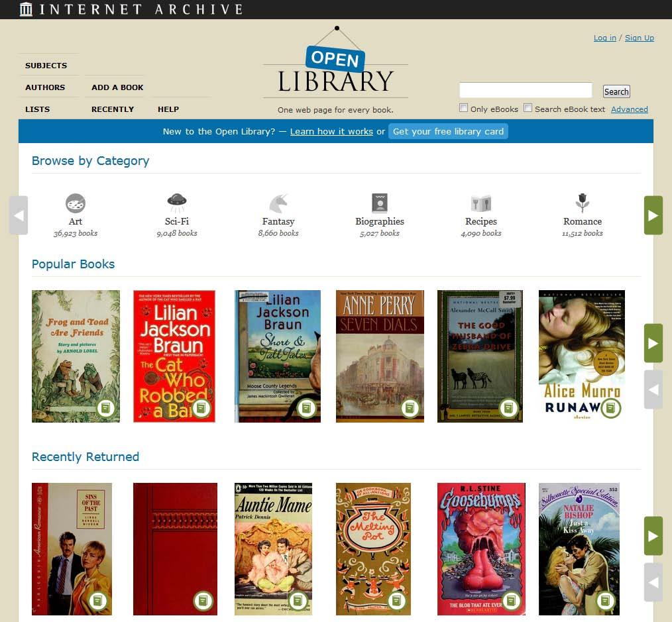Go back in the Popular Books carousel
Viewport: 672px width, 622px height.
(x=653, y=389)
